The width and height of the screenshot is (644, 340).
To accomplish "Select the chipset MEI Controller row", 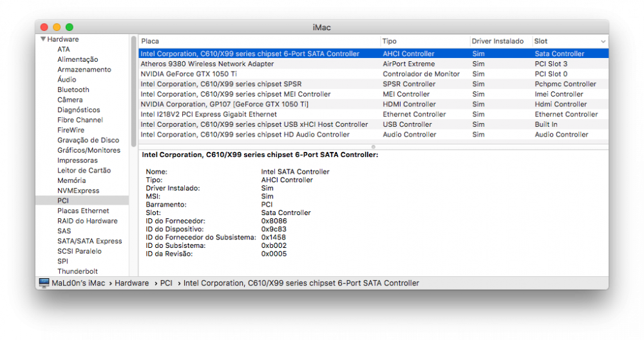I will (374, 94).
